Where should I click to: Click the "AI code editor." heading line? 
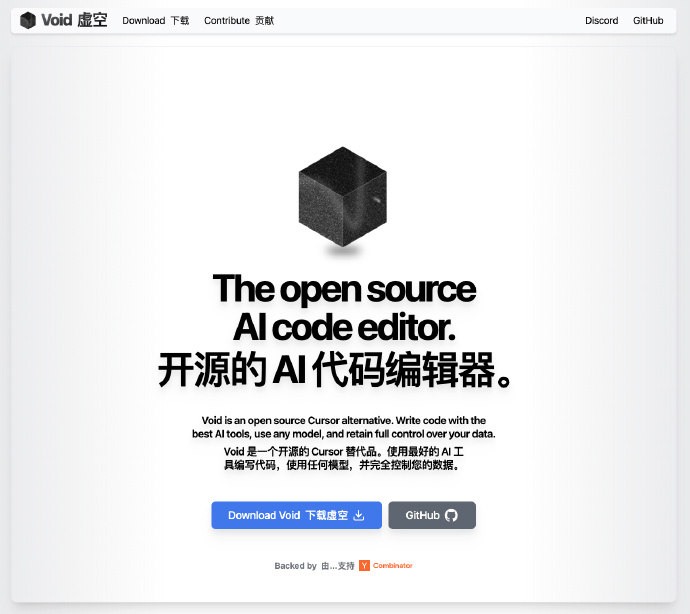pos(344,328)
